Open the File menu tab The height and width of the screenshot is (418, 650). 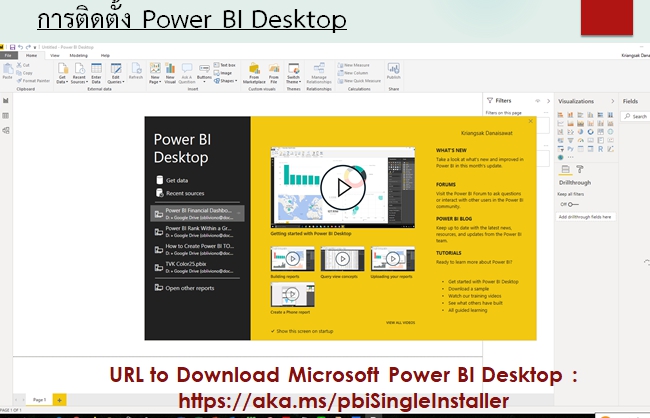tap(7, 55)
